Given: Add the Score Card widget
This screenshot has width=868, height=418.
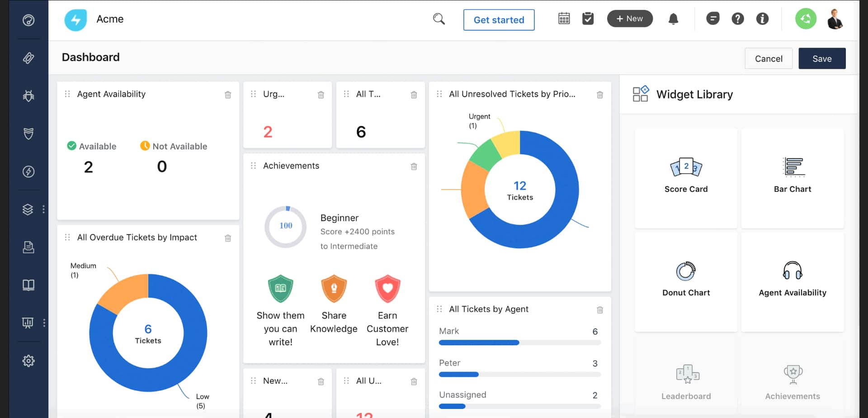Looking at the screenshot, I should click(686, 178).
